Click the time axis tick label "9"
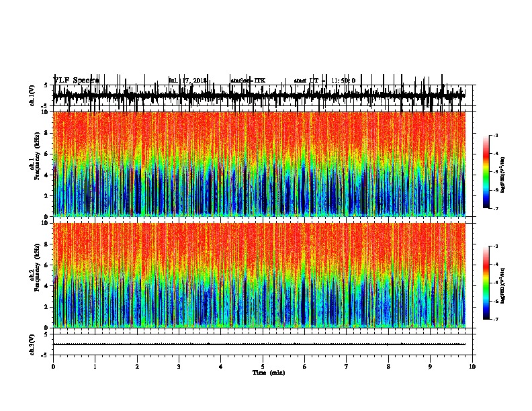 (430, 367)
